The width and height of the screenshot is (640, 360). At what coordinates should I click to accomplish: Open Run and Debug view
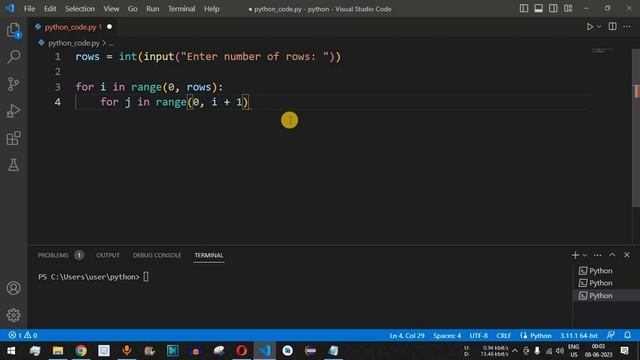(13, 111)
